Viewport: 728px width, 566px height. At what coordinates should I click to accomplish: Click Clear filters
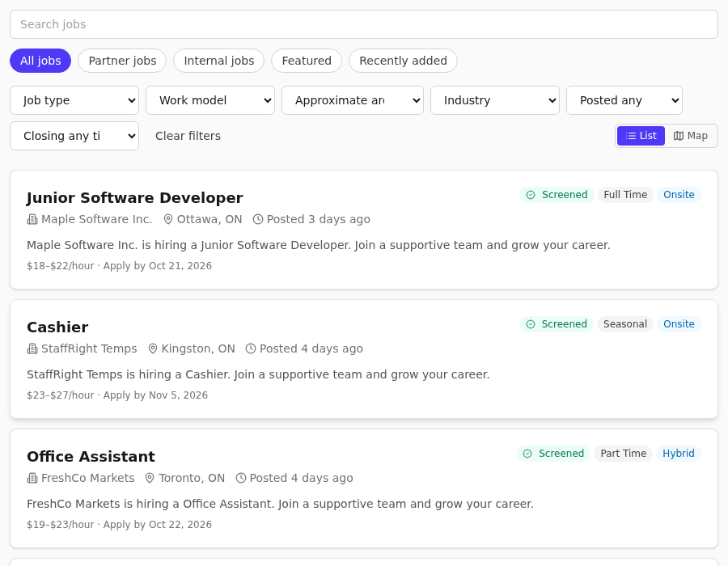click(188, 136)
